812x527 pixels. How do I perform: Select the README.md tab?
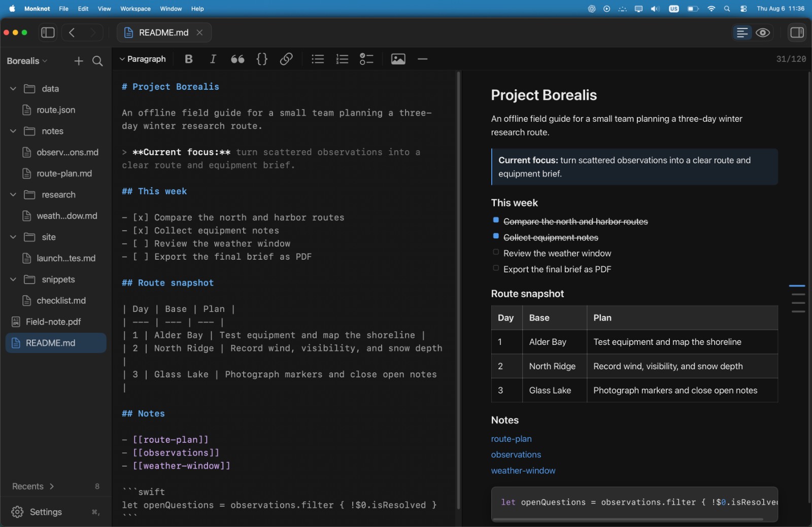164,32
